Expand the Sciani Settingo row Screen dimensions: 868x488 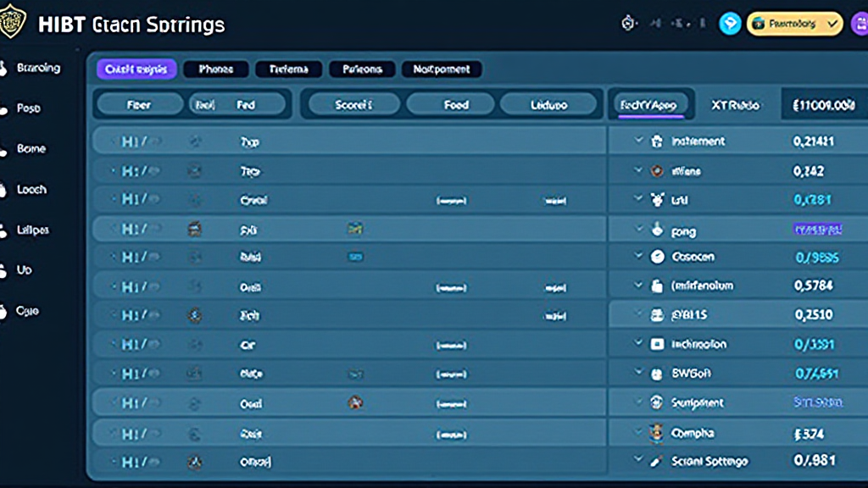click(639, 460)
